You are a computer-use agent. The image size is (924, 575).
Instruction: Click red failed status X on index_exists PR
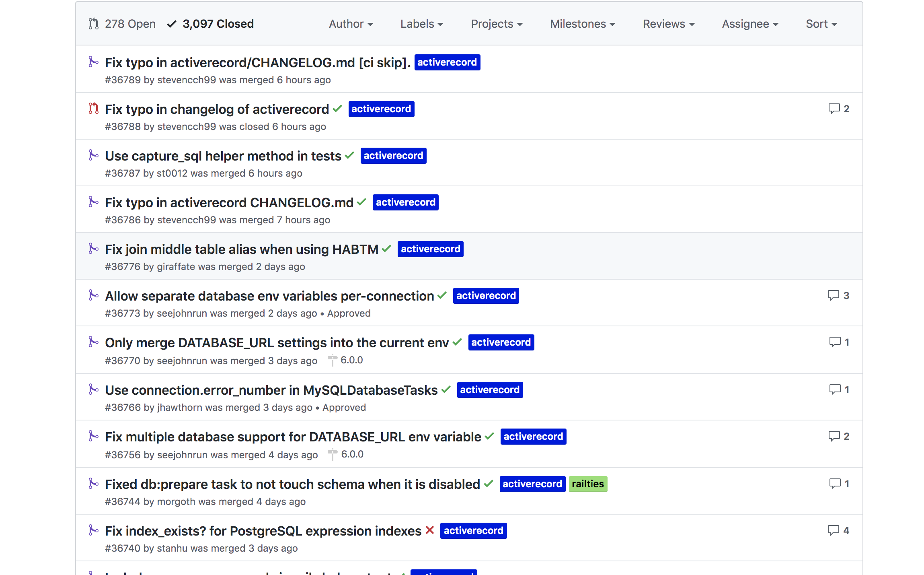click(x=430, y=530)
